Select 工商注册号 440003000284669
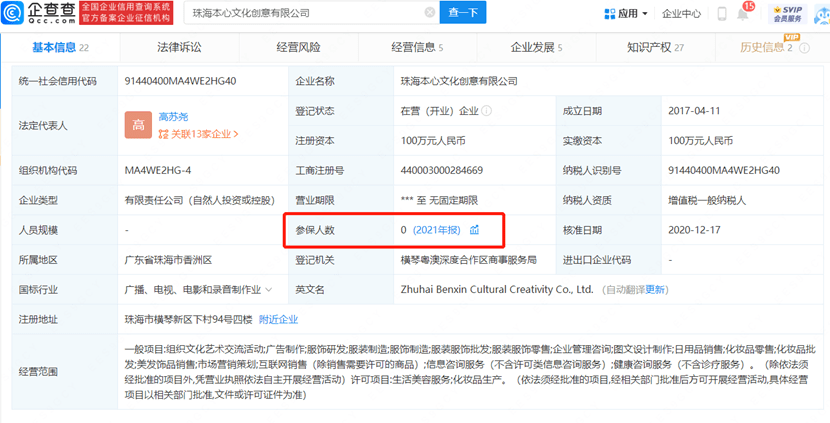The image size is (830, 423). (441, 171)
